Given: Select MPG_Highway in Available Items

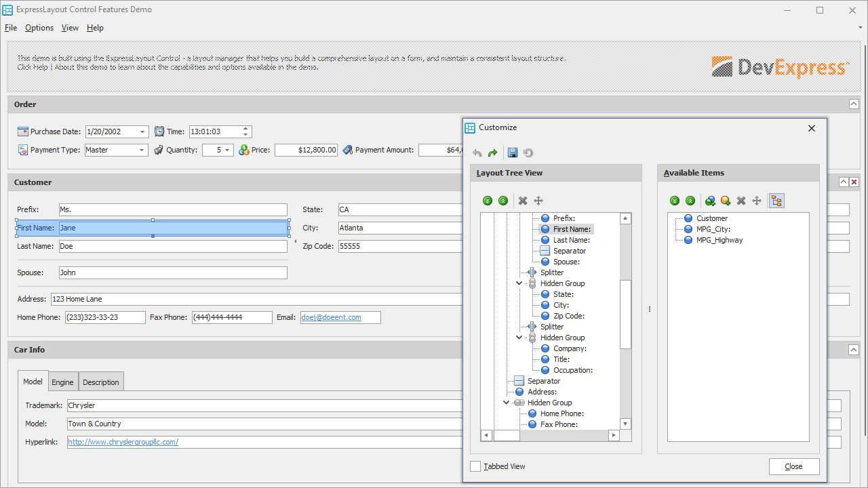Looking at the screenshot, I should point(719,240).
